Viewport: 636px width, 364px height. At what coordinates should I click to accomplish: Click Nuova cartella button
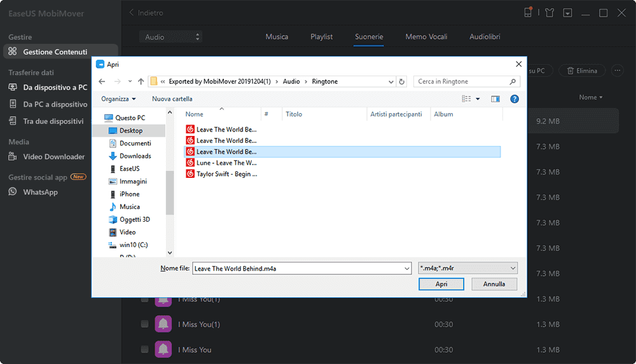[172, 99]
